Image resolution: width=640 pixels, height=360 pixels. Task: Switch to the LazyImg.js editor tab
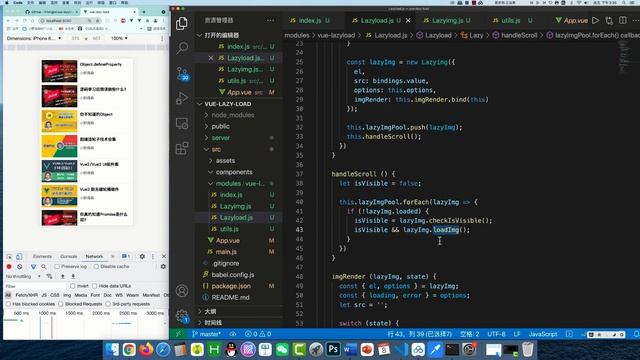447,20
